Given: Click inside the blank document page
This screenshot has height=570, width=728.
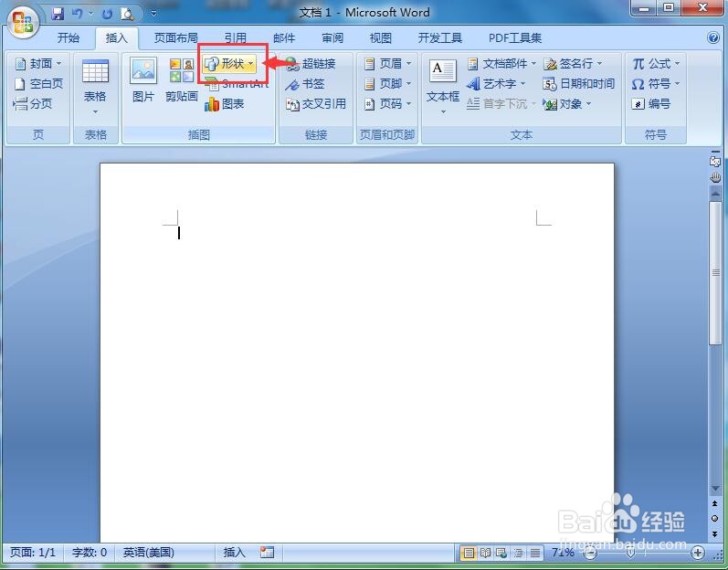Looking at the screenshot, I should (x=357, y=353).
